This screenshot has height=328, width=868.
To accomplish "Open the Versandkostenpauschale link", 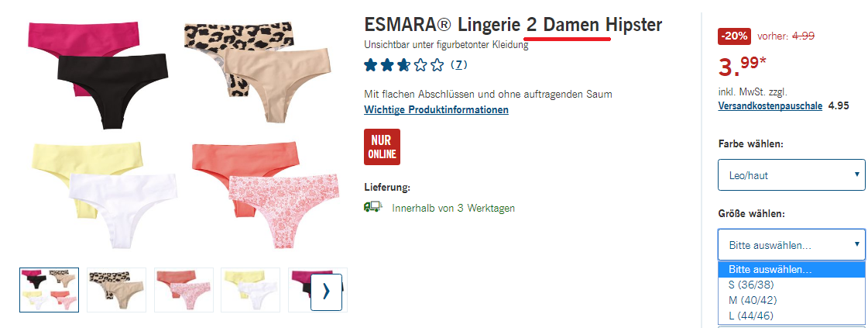I will (x=770, y=105).
